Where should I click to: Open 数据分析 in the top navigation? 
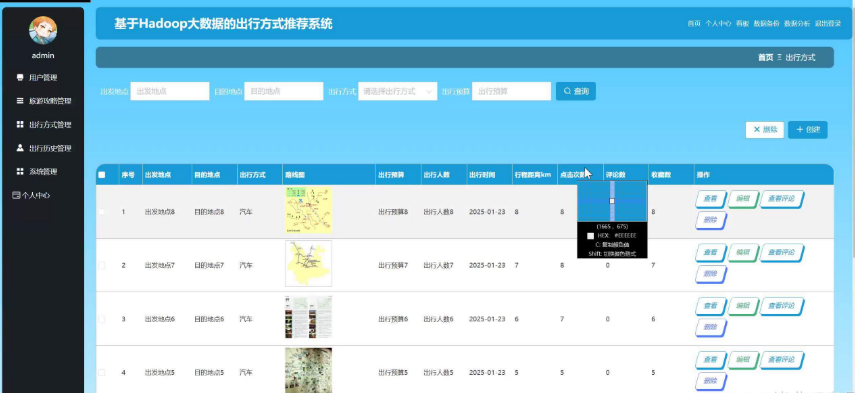[797, 23]
